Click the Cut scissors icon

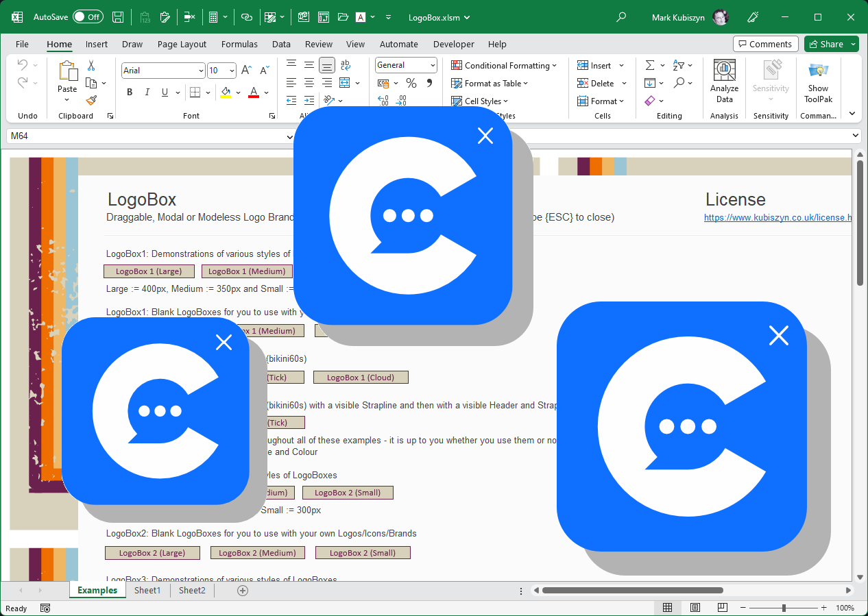(91, 66)
